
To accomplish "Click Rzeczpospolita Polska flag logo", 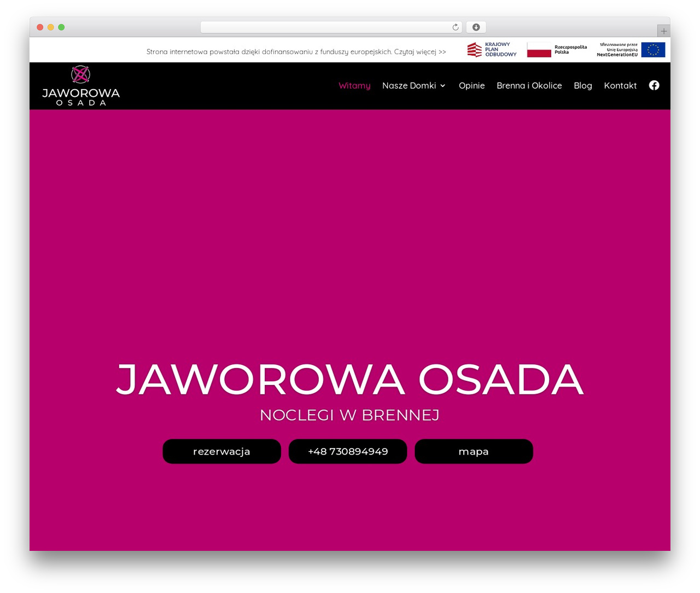I will click(x=557, y=50).
